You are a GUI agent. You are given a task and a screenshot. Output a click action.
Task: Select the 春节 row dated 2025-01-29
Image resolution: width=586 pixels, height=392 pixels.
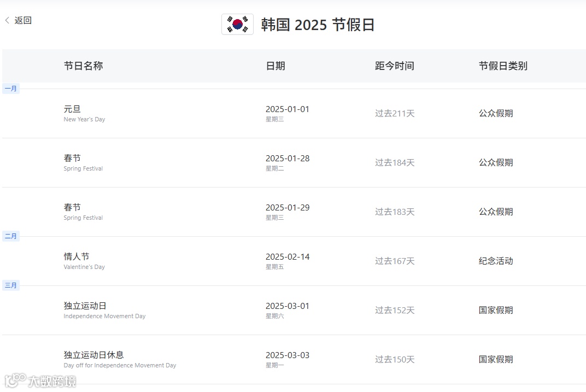point(294,212)
